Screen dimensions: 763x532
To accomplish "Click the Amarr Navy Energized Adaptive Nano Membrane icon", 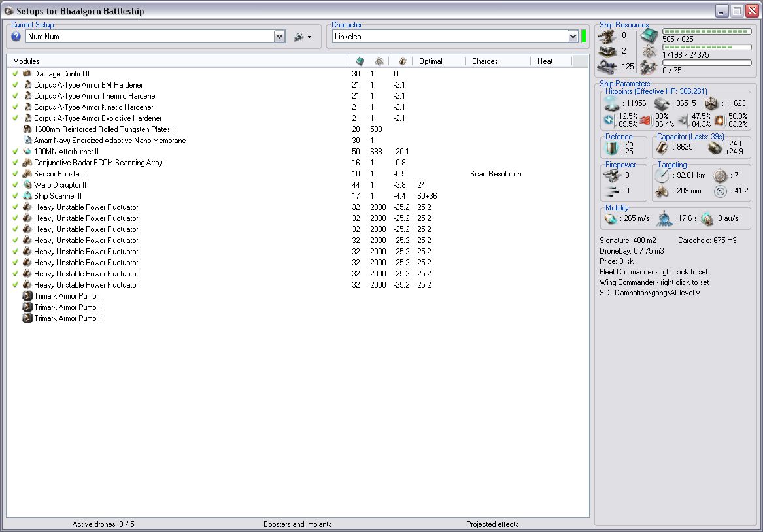I will pyautogui.click(x=27, y=141).
